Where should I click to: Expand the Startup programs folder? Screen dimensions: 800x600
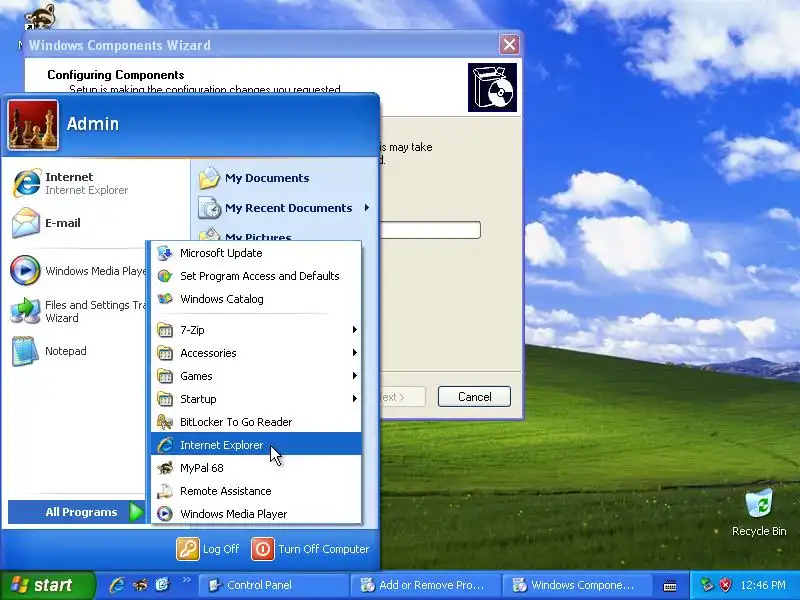(x=256, y=399)
